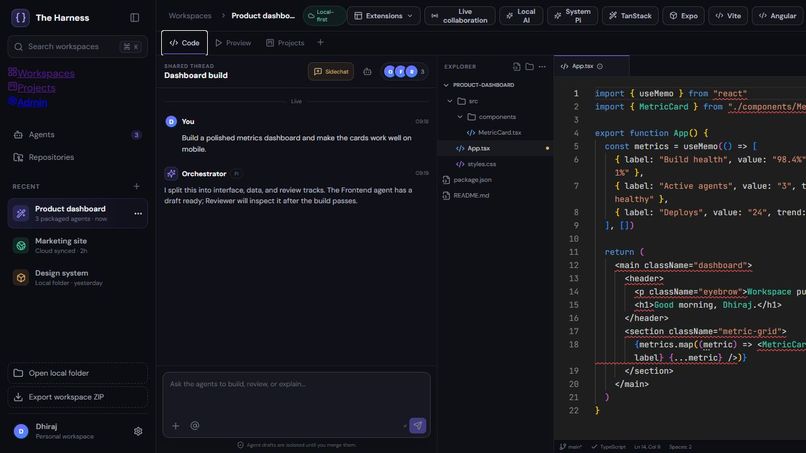Open the Projects link in sidebar

point(32,87)
